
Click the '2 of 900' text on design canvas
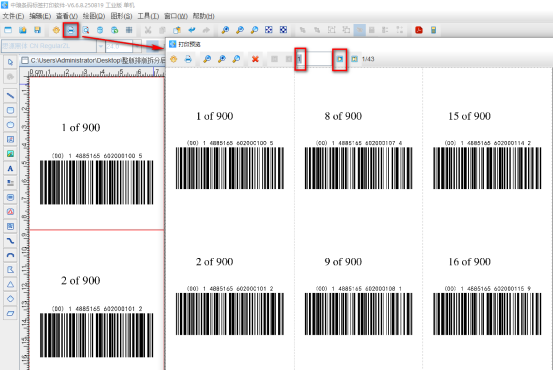point(81,281)
